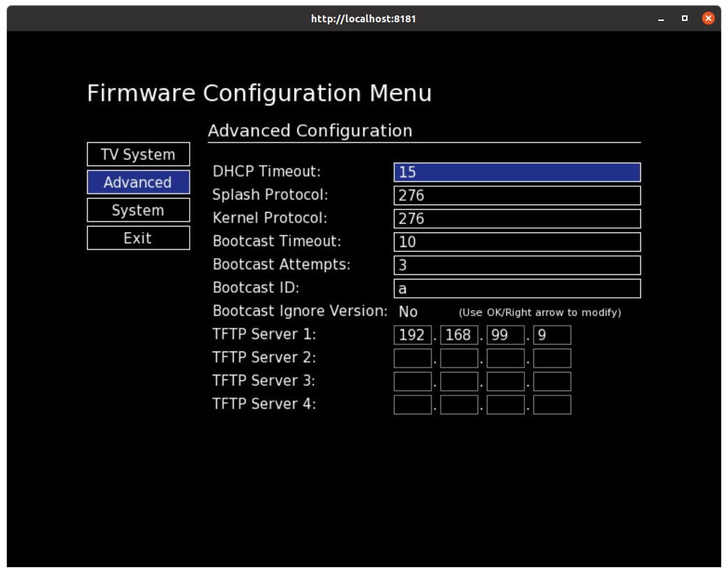The width and height of the screenshot is (728, 574).
Task: Click the 'Bootcast Ignore Version:' label
Action: point(300,310)
